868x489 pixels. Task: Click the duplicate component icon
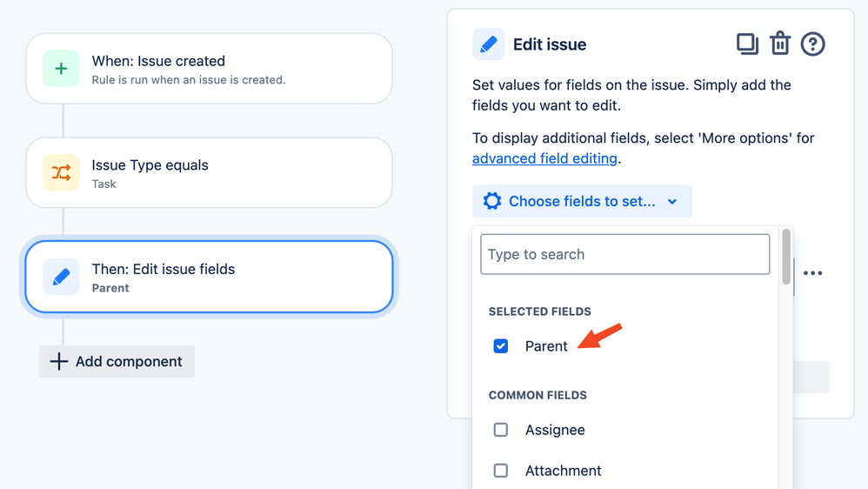point(747,44)
